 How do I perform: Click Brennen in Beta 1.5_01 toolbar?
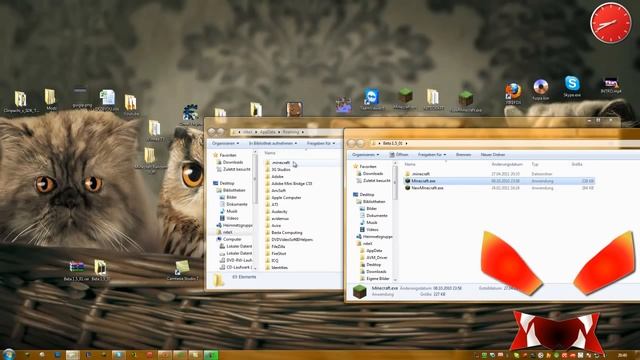click(x=463, y=155)
